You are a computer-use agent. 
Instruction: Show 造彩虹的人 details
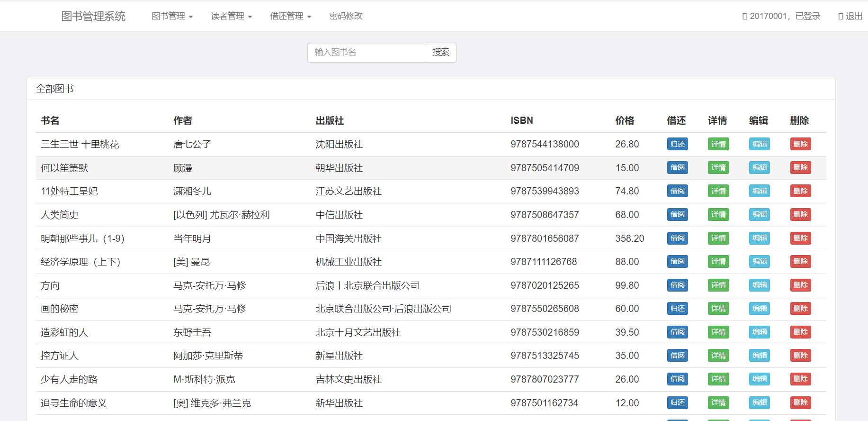pos(718,332)
